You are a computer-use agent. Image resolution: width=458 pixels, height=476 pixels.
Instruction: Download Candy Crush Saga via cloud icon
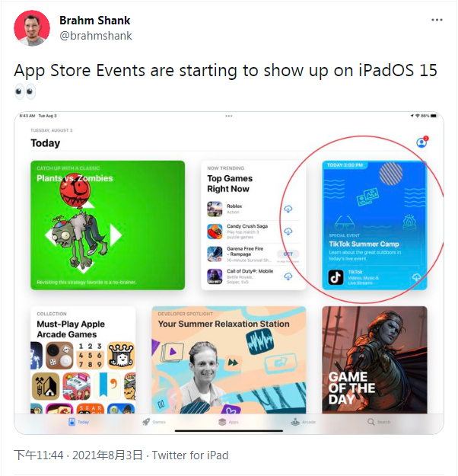coord(288,232)
